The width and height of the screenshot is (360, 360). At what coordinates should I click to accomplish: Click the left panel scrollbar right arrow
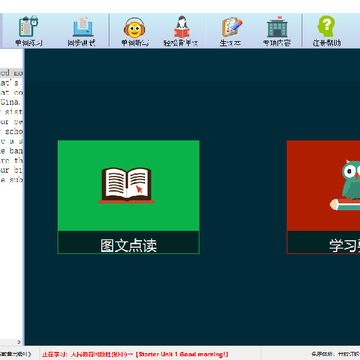pos(19,342)
